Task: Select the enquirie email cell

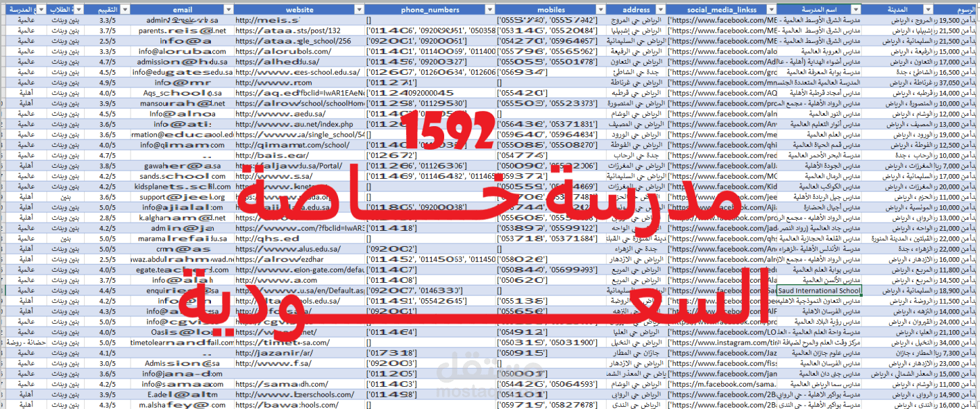Action: click(183, 291)
